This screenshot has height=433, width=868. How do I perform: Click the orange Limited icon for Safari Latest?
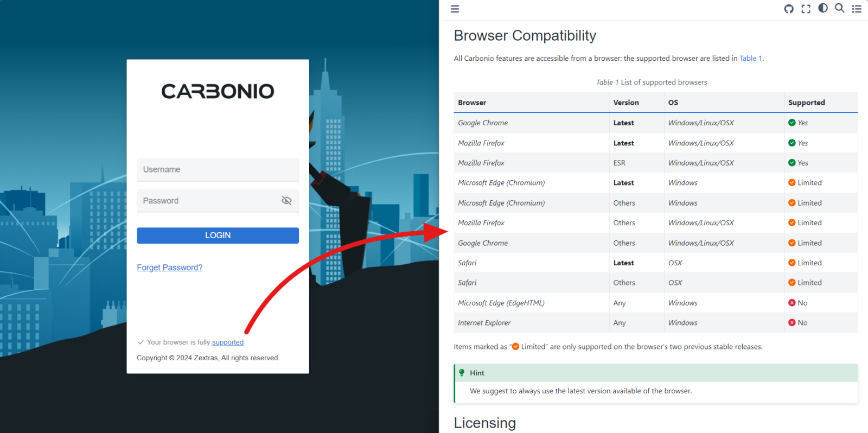tap(792, 263)
